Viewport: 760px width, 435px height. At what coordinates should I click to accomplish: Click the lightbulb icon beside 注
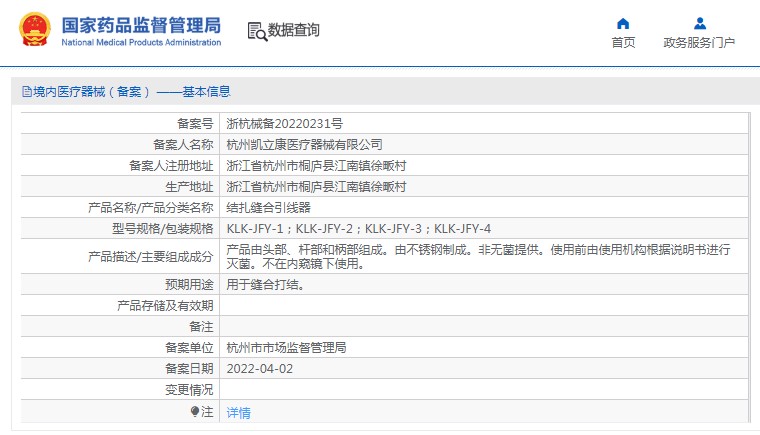[x=195, y=412]
